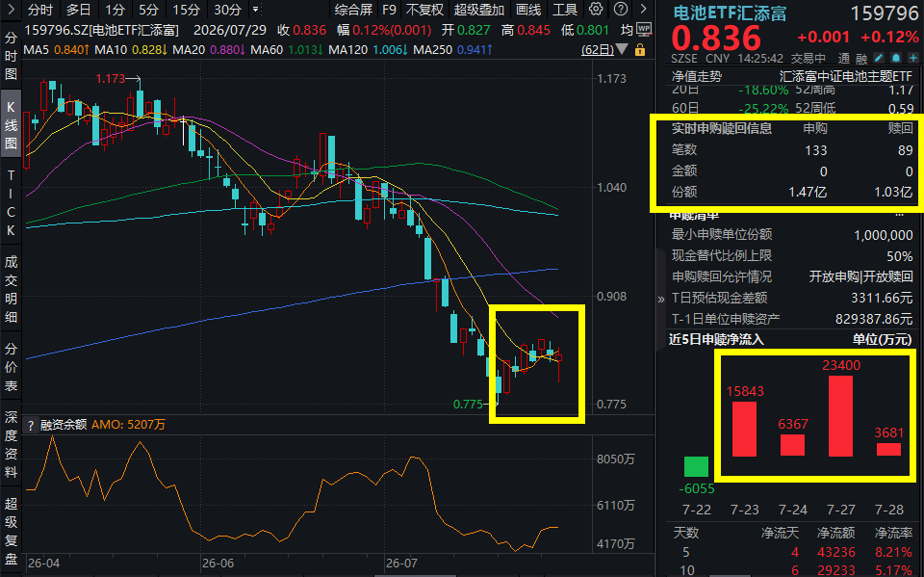Click the WP monitor icon
This screenshot has height=577, width=924.
click(x=644, y=30)
